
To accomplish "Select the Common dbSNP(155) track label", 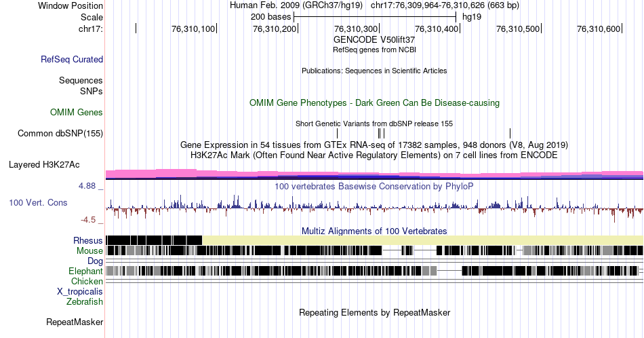I will [x=60, y=133].
